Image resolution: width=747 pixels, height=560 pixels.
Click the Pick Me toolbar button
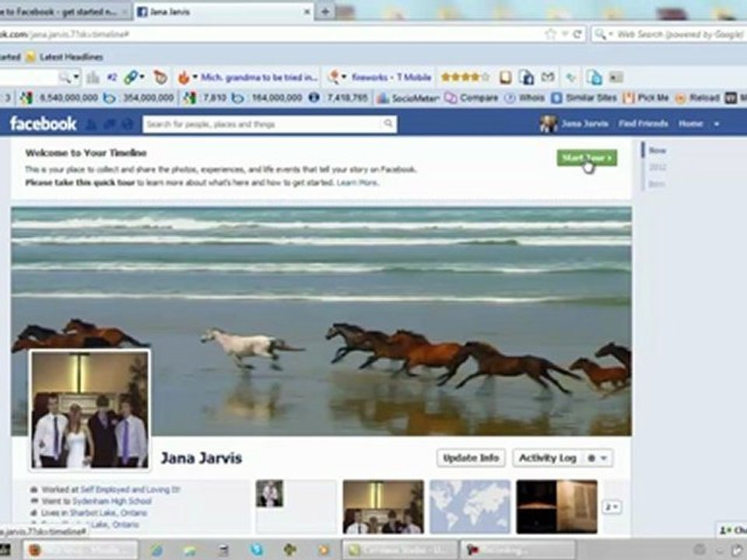tap(646, 98)
